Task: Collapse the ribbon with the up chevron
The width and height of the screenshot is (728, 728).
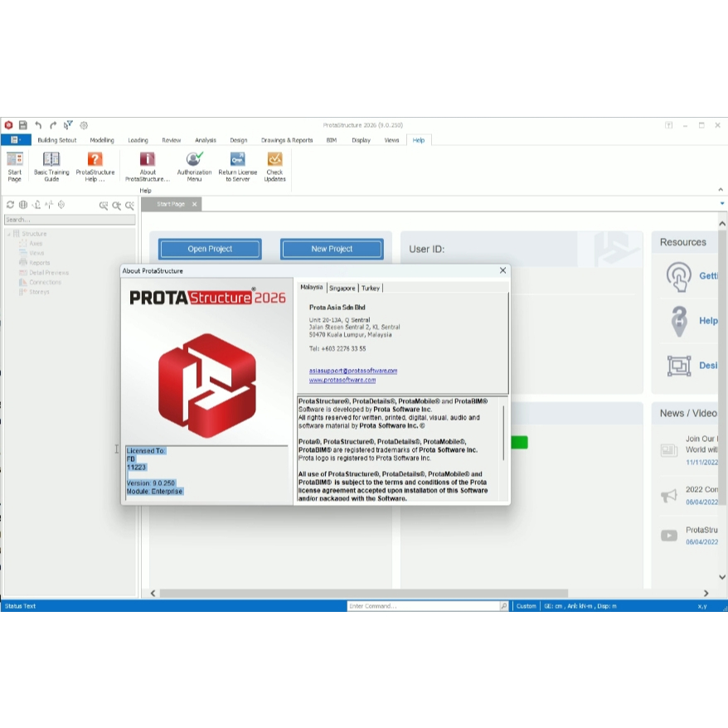Action: click(720, 189)
